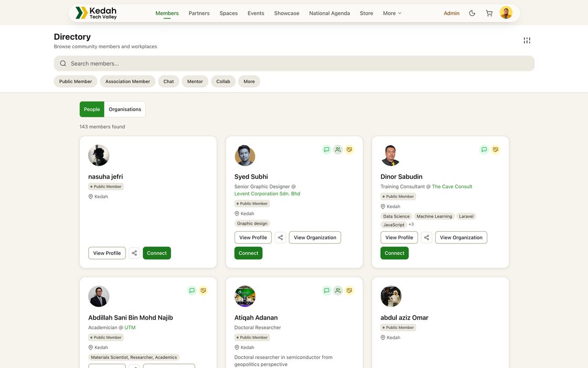Click the Kedah Tech Valley logo

[x=96, y=13]
